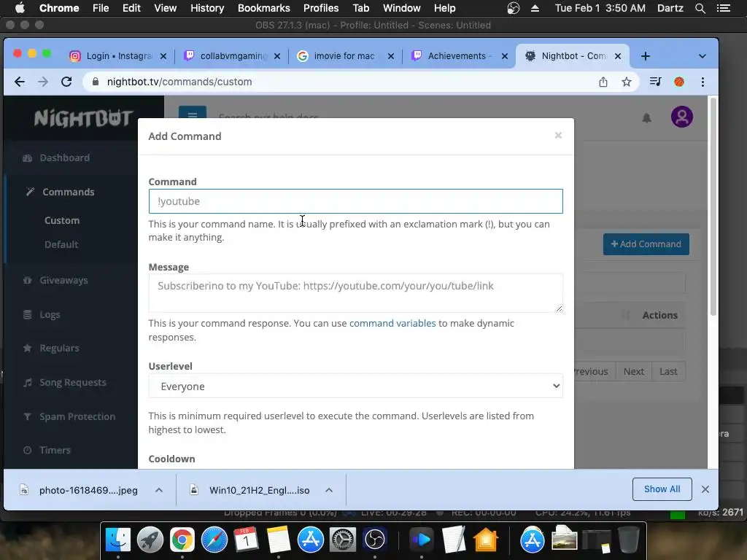Click the Nightbot logo
This screenshot has height=560, width=747.
tap(83, 118)
